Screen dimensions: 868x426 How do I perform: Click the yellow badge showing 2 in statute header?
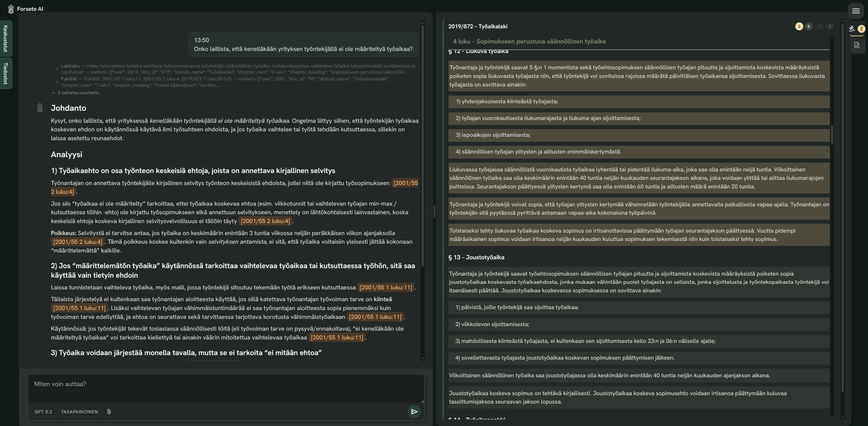pos(799,26)
